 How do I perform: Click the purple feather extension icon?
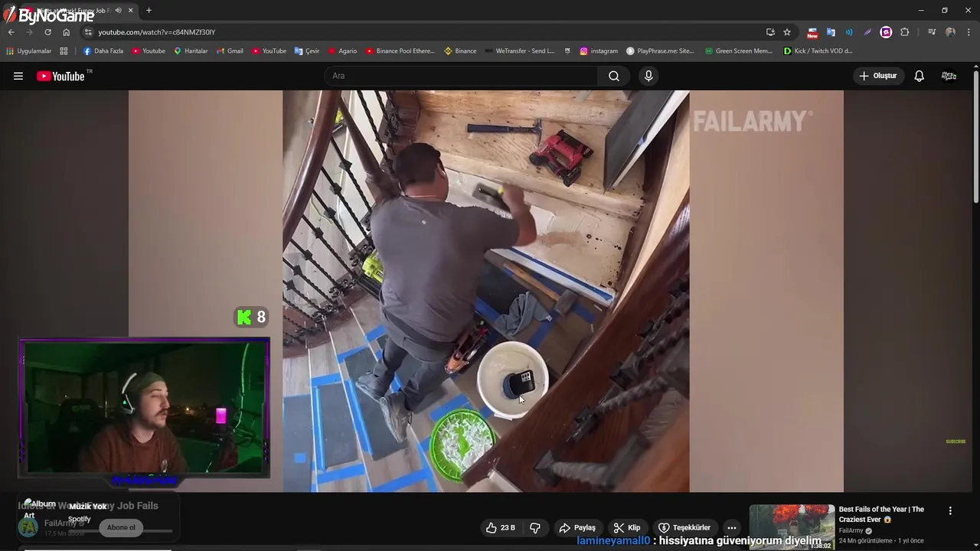click(867, 32)
